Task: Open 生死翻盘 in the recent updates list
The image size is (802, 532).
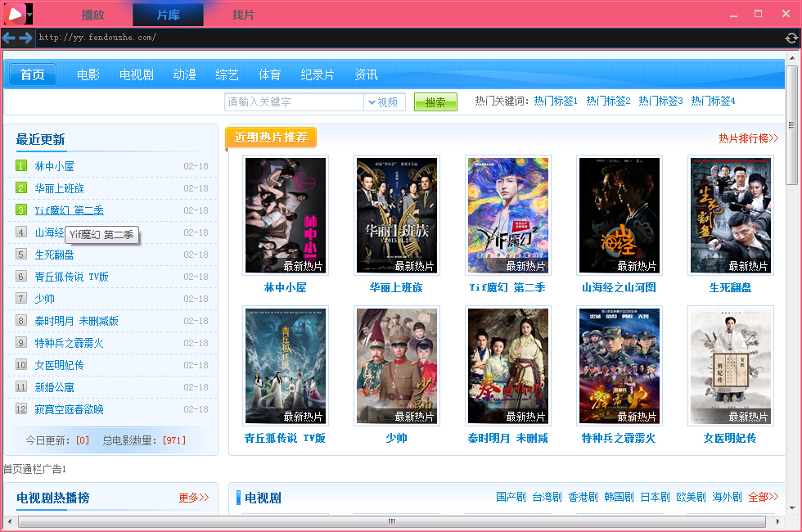Action: click(x=55, y=255)
